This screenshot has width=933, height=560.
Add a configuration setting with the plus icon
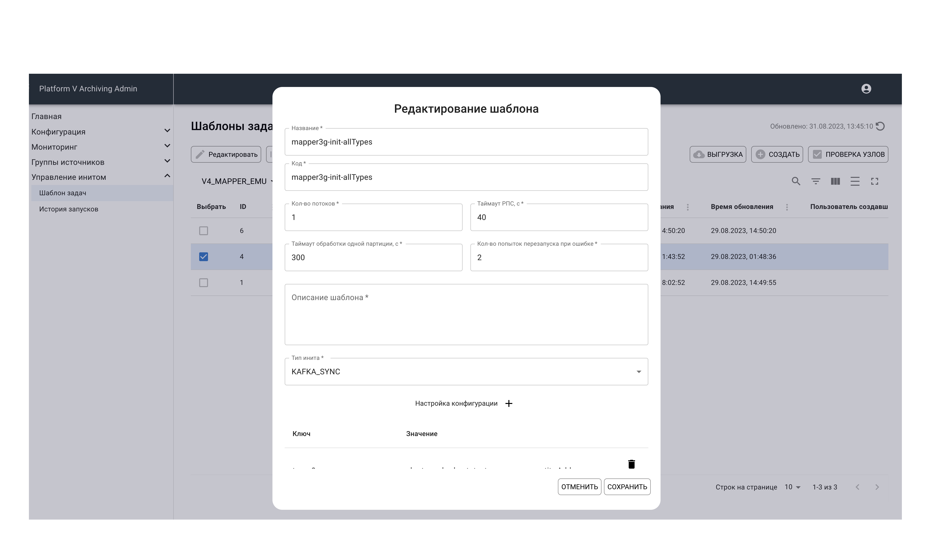coord(509,403)
